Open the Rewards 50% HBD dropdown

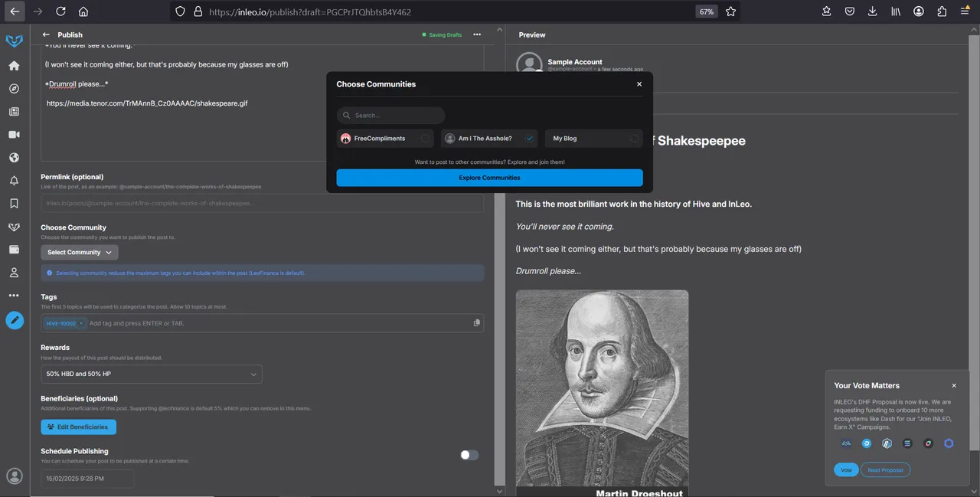coord(152,374)
